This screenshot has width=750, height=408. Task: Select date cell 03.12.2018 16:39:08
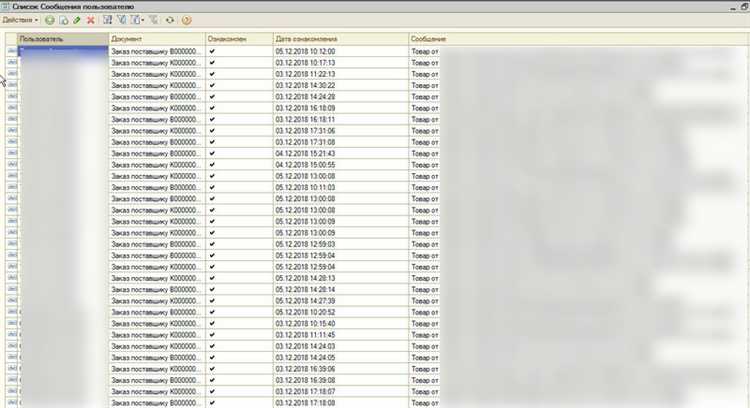coord(341,380)
